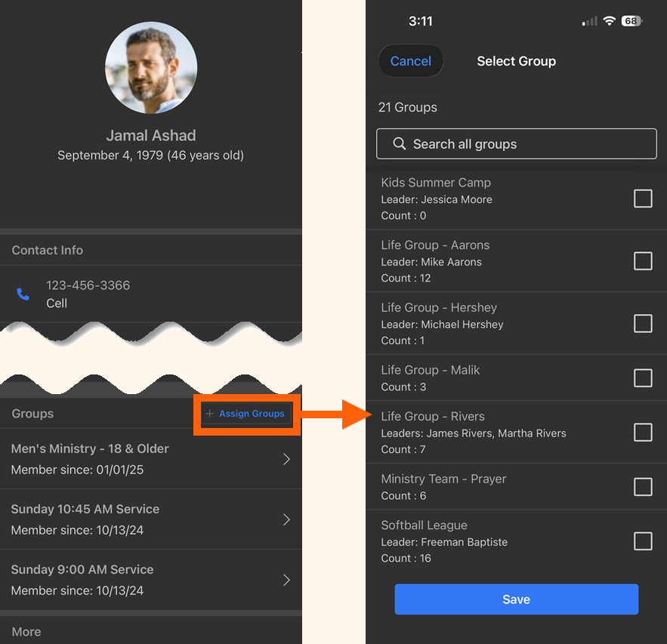Check the Life Group - Rivers checkbox
Viewport: 667px width, 644px height.
point(643,432)
